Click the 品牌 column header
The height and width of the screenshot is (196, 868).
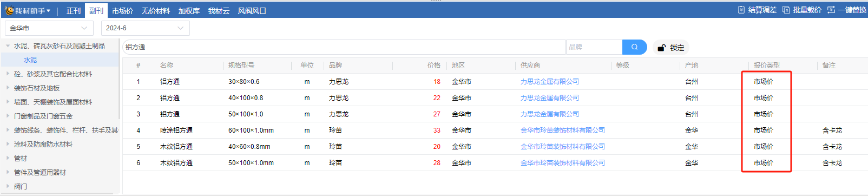pos(336,66)
